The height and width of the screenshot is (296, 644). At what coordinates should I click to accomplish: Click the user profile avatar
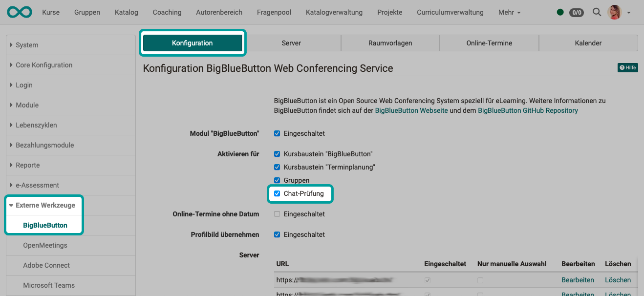(x=614, y=12)
